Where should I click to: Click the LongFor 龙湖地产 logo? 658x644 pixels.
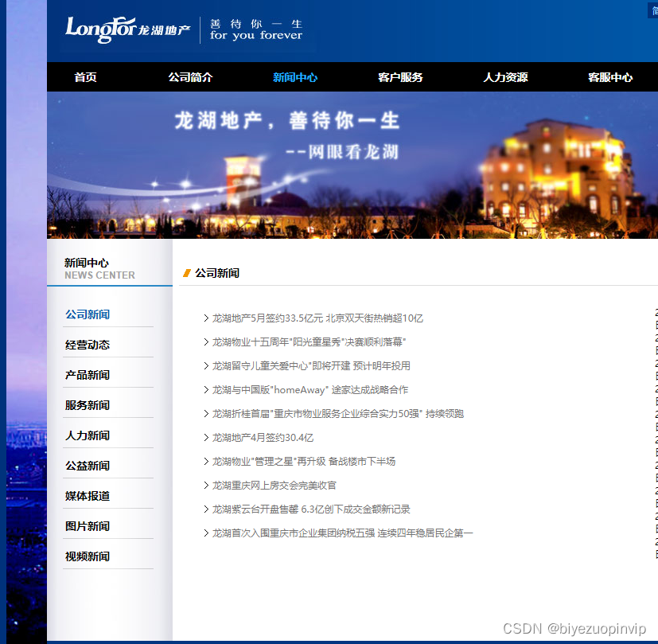pyautogui.click(x=127, y=30)
